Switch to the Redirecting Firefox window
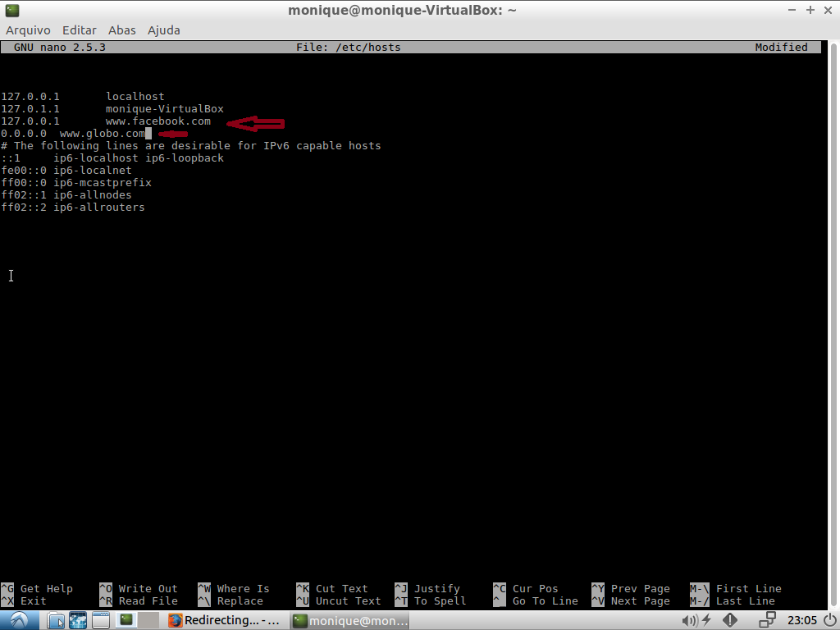This screenshot has width=840, height=630. coord(225,620)
